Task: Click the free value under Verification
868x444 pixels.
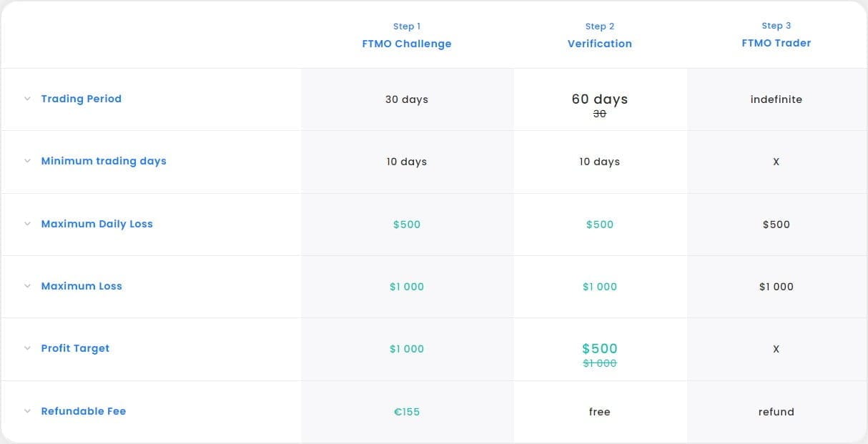Action: click(x=599, y=411)
